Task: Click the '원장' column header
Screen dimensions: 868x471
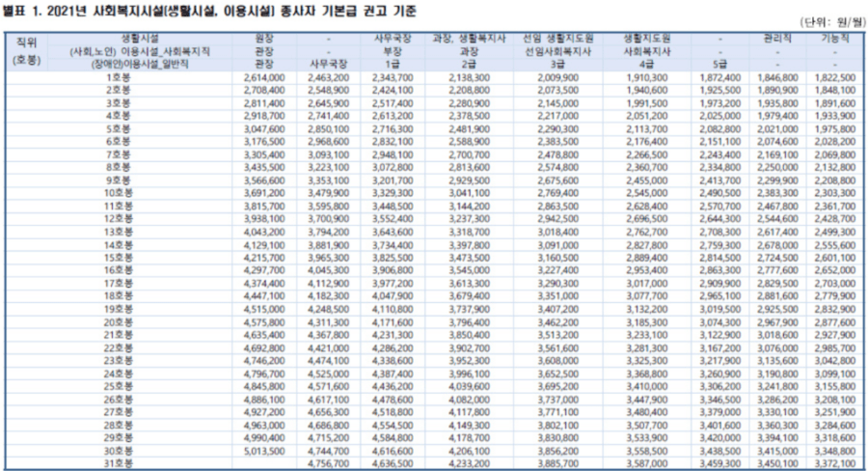Action: pos(264,39)
